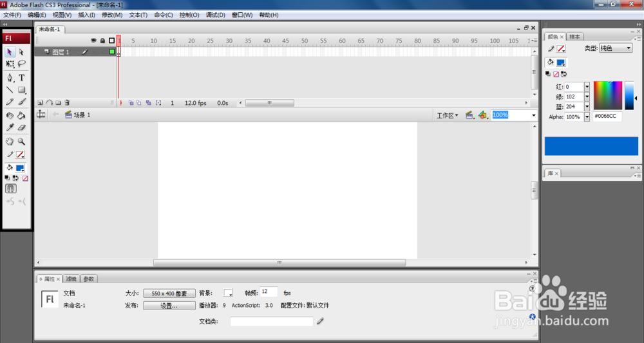
Task: Toggle Snap to Objects magnet button
Action: click(x=11, y=189)
